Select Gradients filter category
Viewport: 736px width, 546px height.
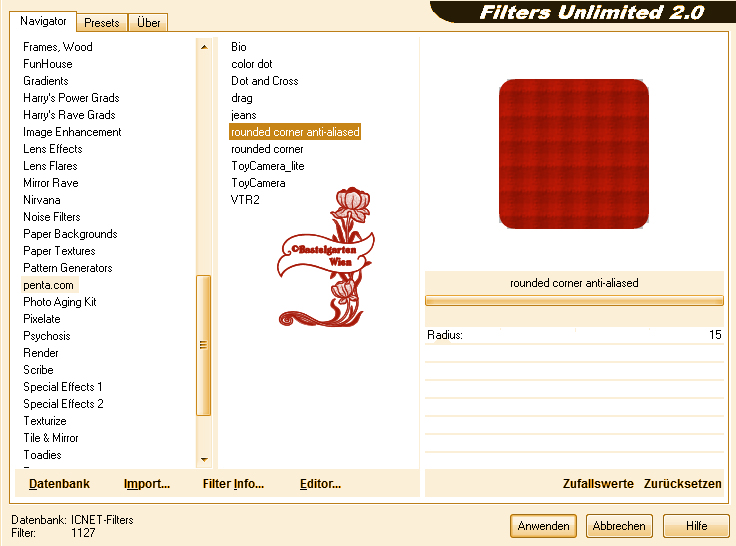point(46,81)
